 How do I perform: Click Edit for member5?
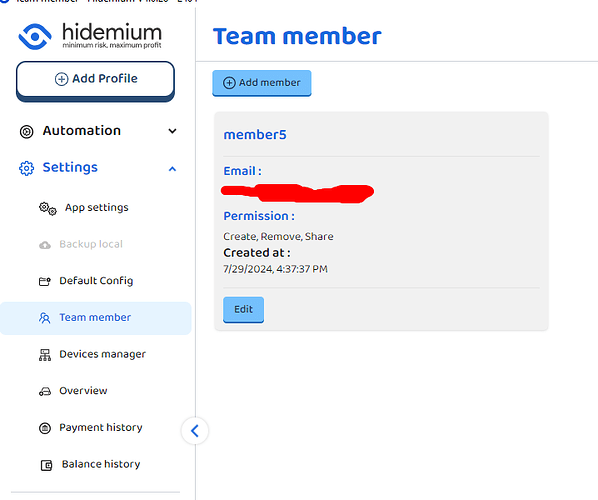point(243,309)
